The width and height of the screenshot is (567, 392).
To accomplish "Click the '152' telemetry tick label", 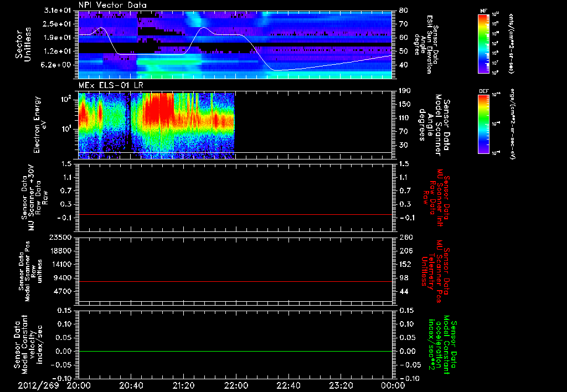I will pos(405,264).
